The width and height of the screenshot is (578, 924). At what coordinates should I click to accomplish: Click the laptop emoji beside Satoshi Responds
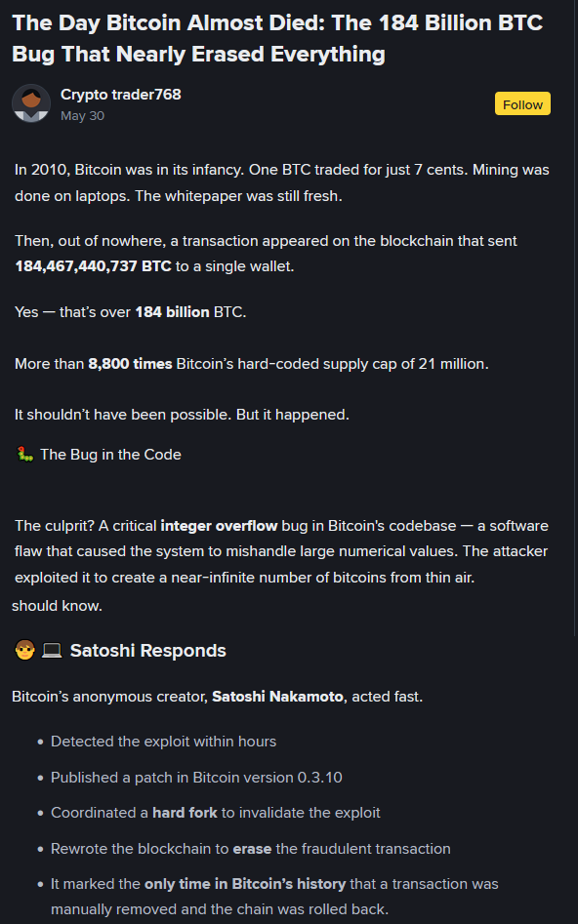point(52,651)
